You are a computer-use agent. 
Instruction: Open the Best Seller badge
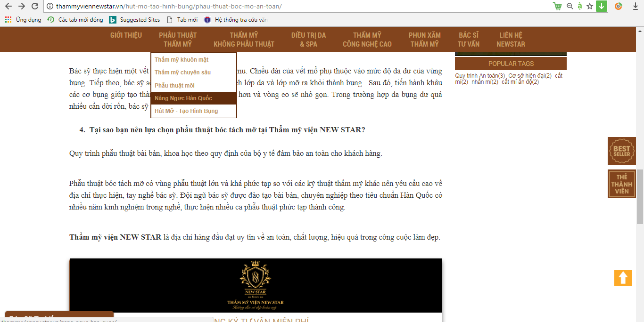[x=621, y=151]
